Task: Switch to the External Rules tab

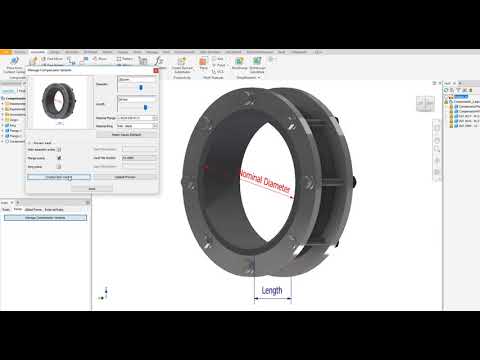Action: [54, 210]
